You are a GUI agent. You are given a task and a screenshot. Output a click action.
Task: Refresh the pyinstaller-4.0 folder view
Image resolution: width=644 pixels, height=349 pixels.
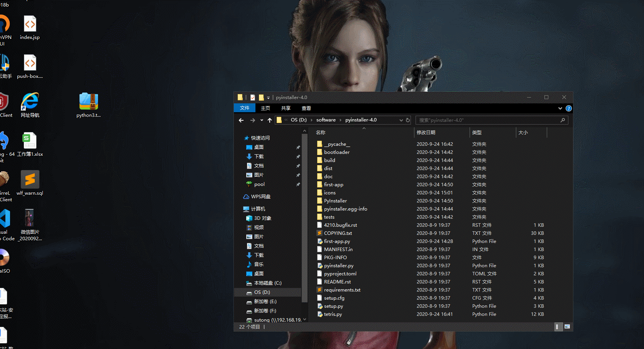[x=408, y=120]
